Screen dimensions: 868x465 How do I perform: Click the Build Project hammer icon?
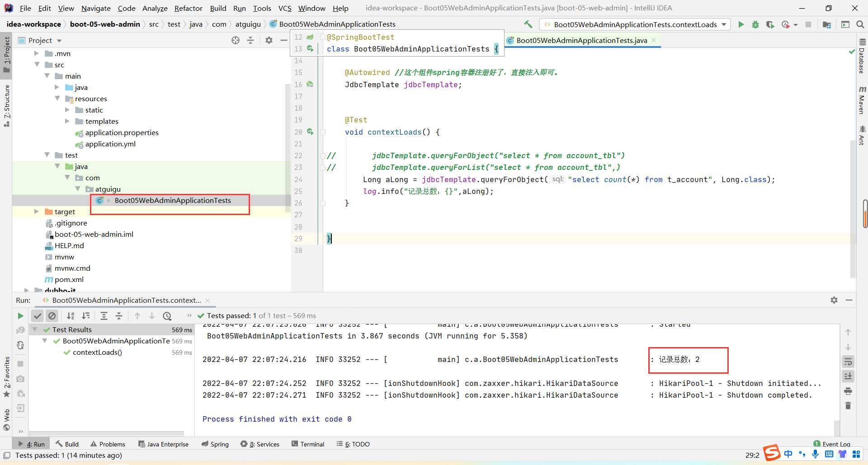click(528, 24)
